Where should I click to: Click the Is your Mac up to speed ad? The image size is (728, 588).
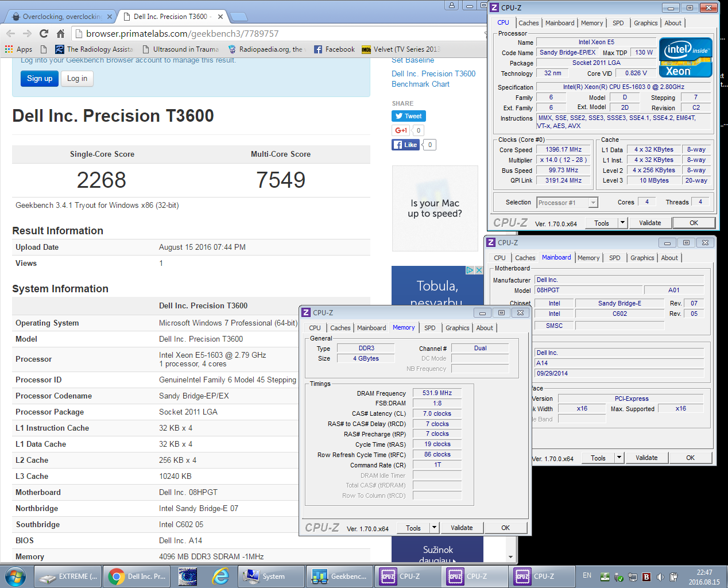(x=435, y=208)
